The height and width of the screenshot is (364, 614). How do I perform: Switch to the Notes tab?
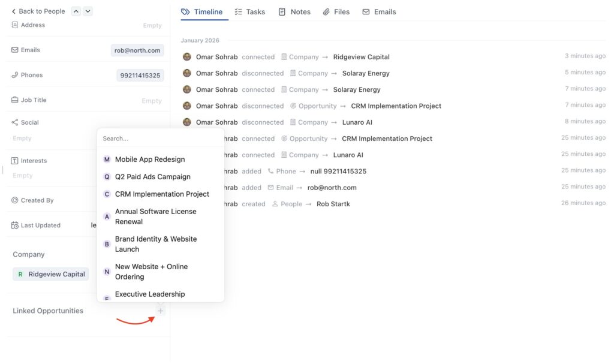(294, 12)
